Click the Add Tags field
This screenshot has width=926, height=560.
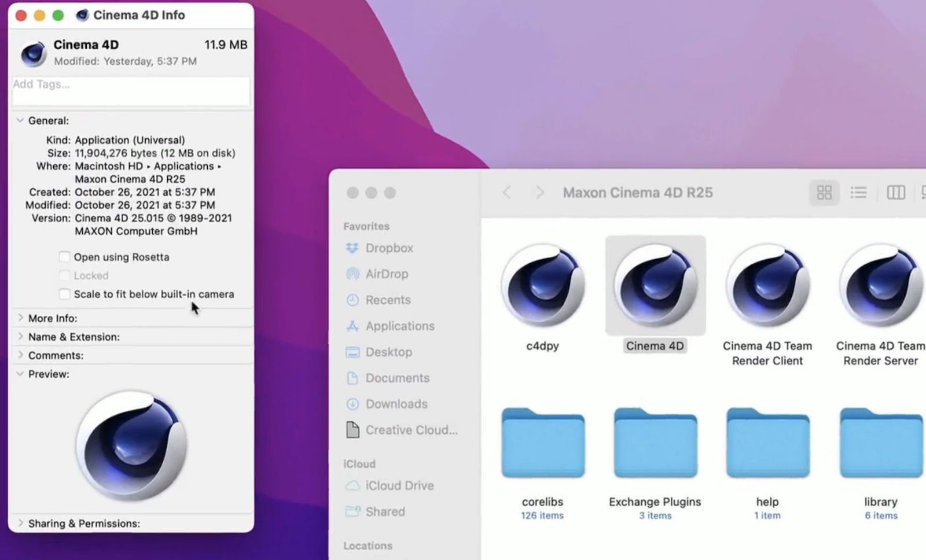[131, 91]
